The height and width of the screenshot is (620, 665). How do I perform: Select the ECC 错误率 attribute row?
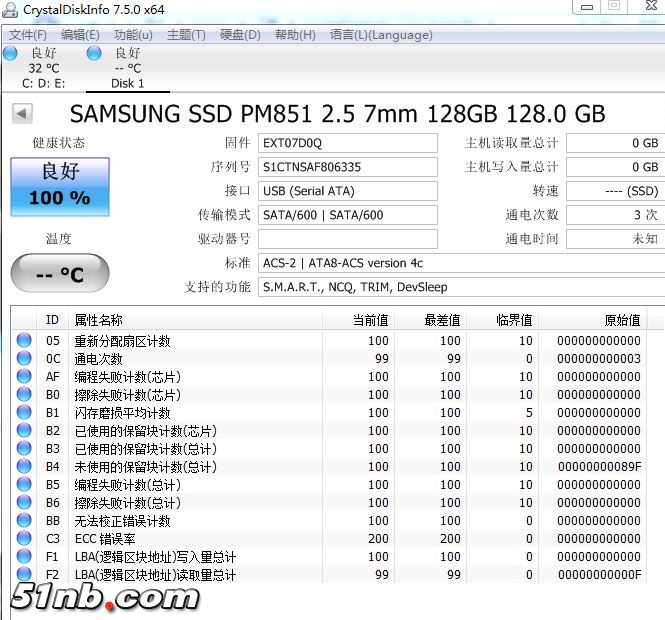329,539
